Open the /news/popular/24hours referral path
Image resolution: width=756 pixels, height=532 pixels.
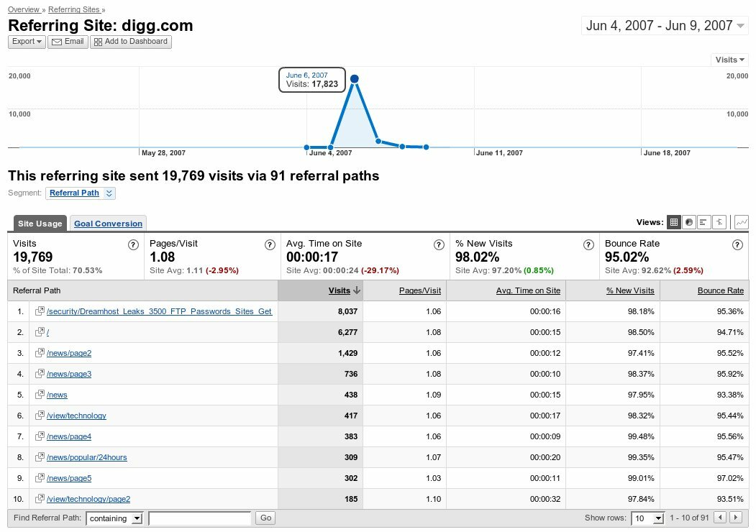pos(87,457)
